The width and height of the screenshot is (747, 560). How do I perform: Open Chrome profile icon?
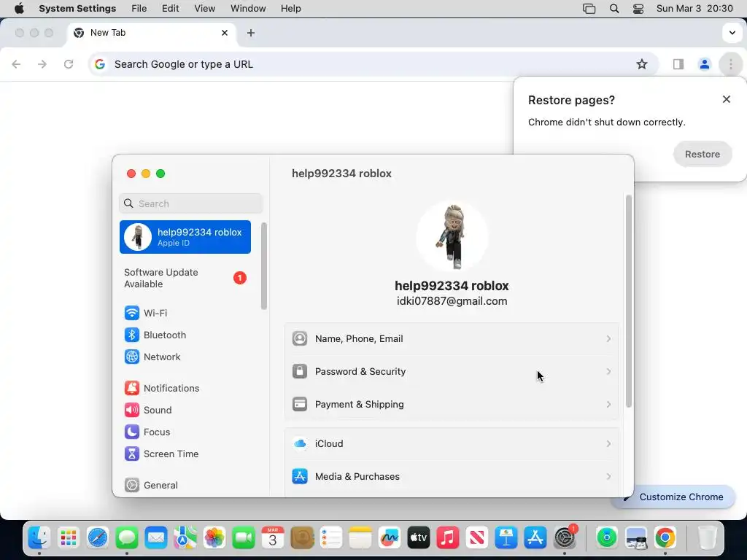point(704,64)
